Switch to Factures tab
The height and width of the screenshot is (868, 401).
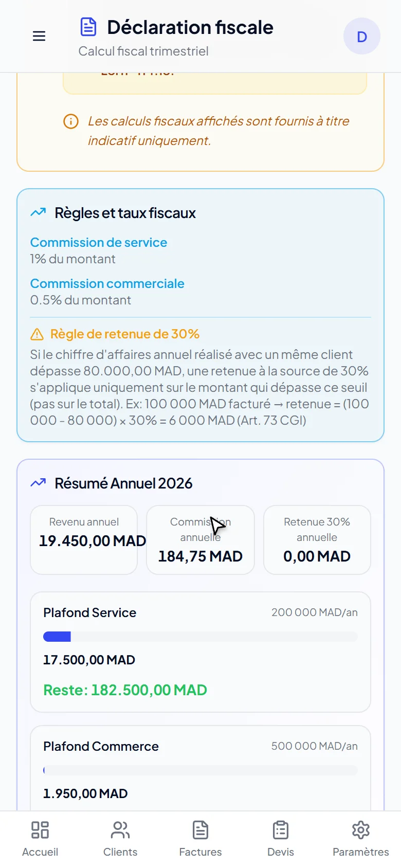(200, 839)
